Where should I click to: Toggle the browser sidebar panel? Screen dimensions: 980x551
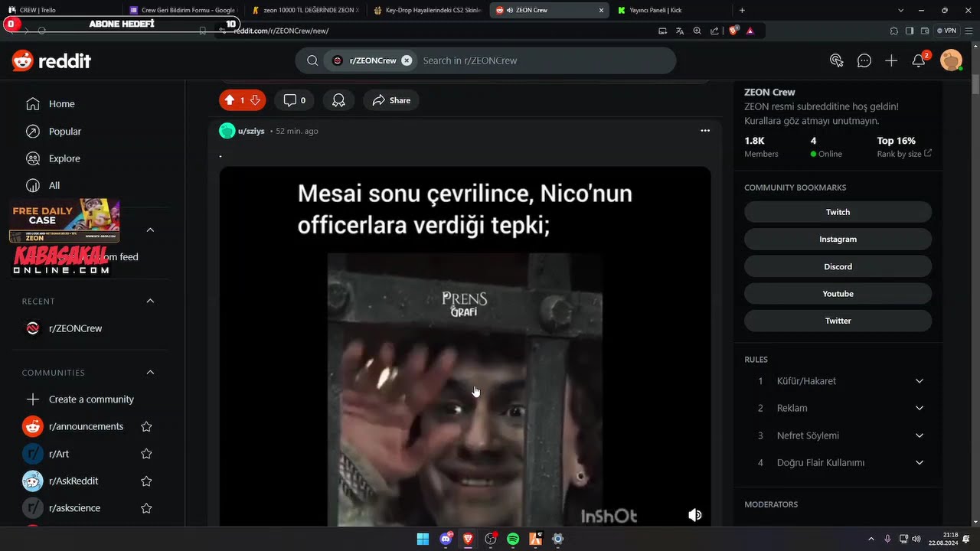click(x=910, y=31)
